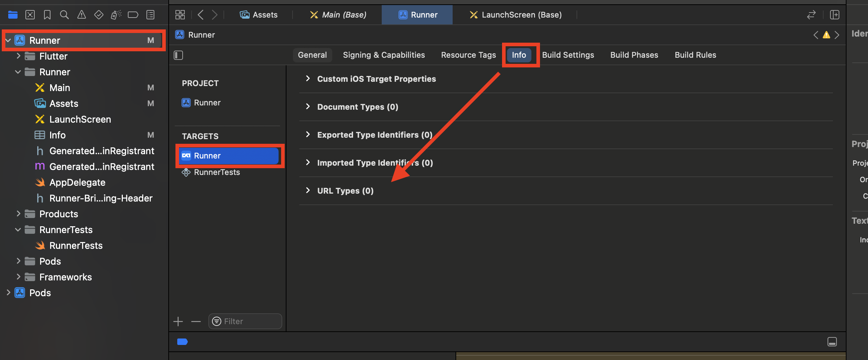This screenshot has width=868, height=360.
Task: Switch to the Main (Base) tab
Action: (x=338, y=15)
